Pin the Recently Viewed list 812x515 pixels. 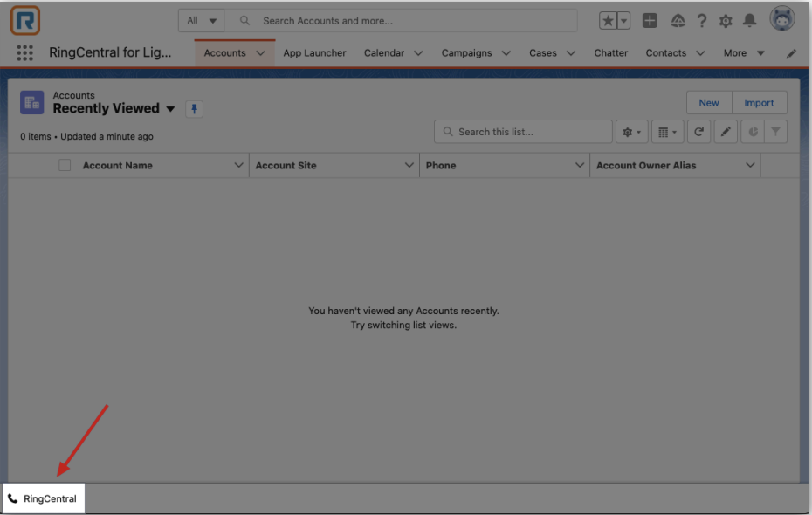click(194, 109)
